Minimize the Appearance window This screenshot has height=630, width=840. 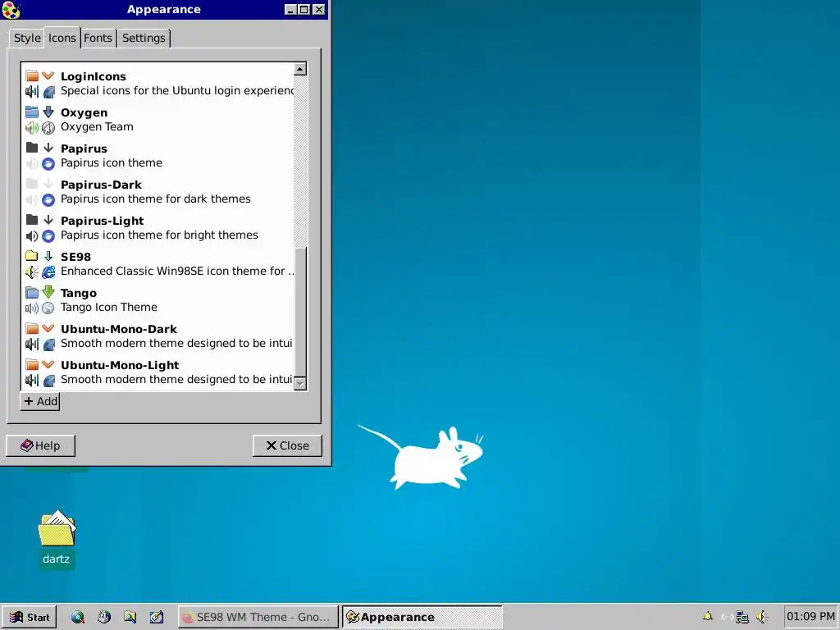point(290,10)
